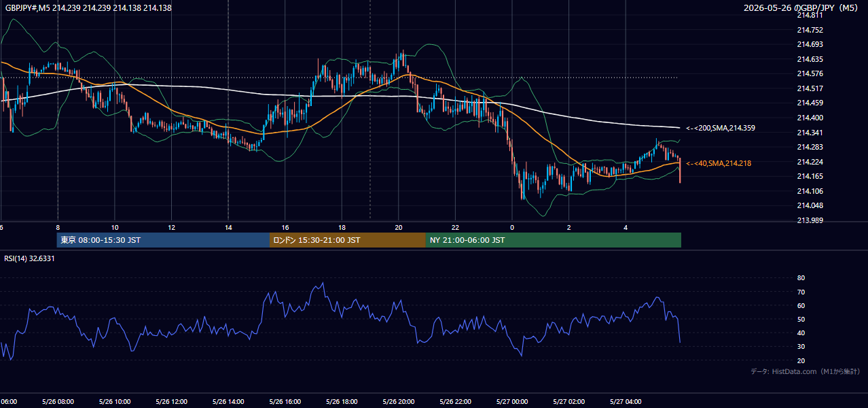The width and height of the screenshot is (868, 408).
Task: Click price level 214.576
Action: (810, 73)
